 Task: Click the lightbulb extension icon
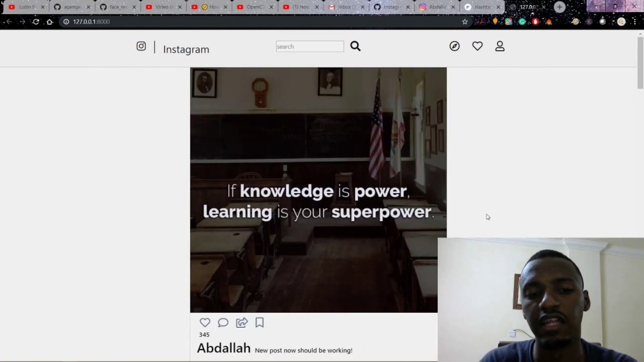click(x=496, y=22)
